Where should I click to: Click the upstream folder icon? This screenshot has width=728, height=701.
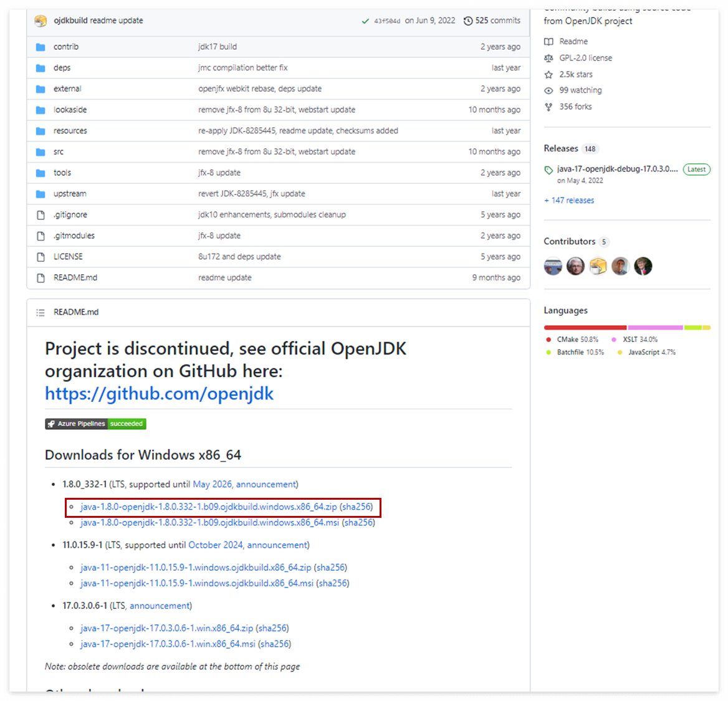click(41, 194)
